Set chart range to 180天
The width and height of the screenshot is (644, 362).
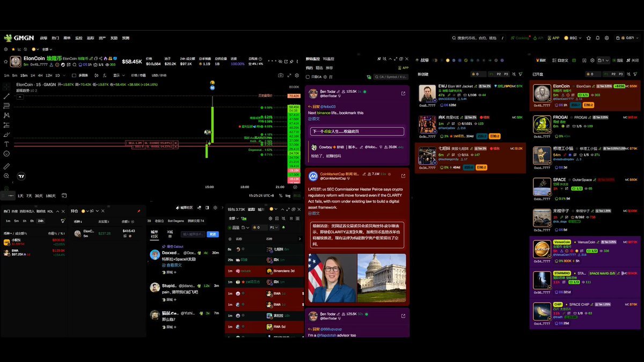pos(50,196)
